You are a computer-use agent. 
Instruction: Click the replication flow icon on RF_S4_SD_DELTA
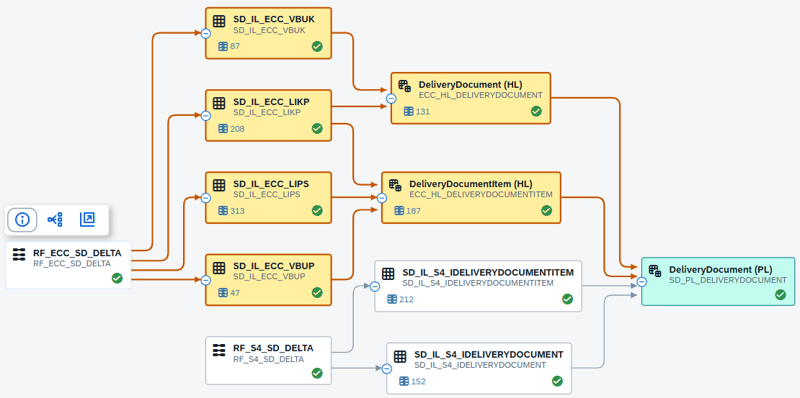tap(219, 350)
